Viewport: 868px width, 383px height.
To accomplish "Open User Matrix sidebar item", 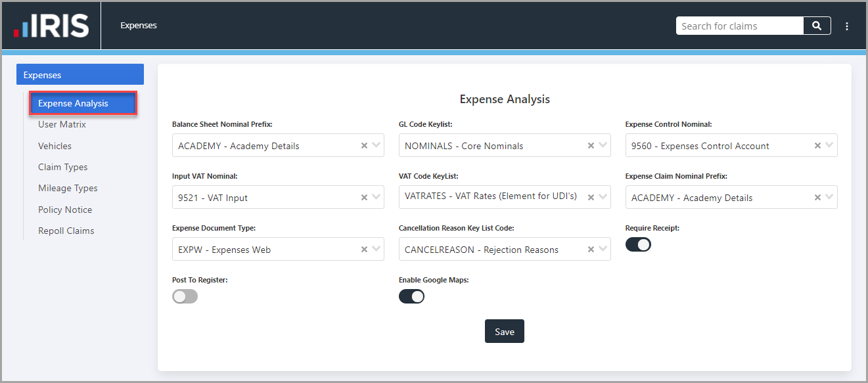I will [62, 124].
